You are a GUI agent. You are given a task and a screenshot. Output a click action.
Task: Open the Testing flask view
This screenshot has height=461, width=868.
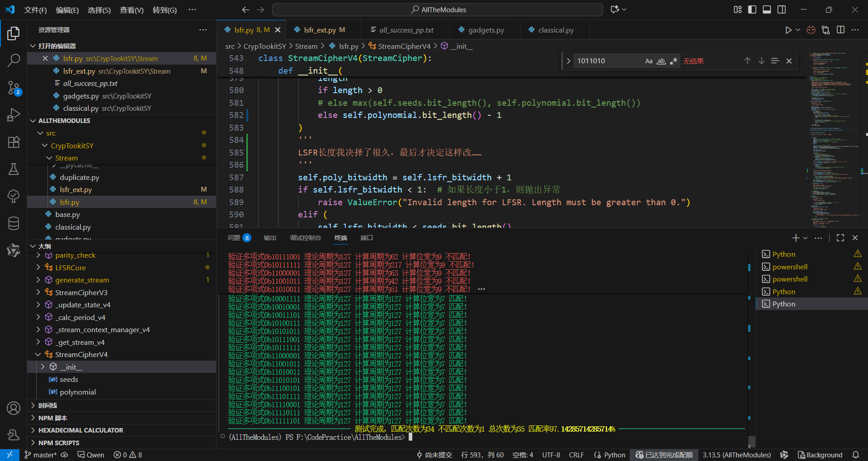click(x=14, y=169)
